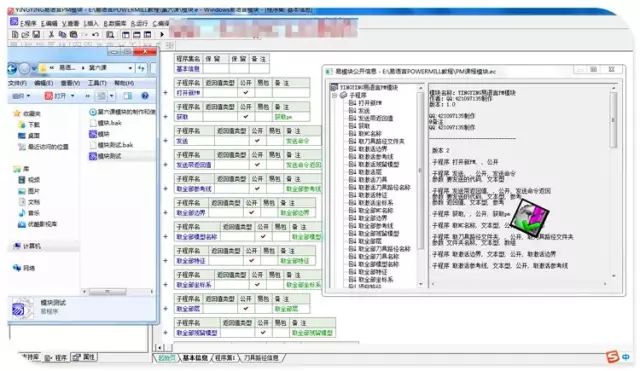Open Explorer 组织 dropdown menu
640x371 pixels.
click(21, 96)
